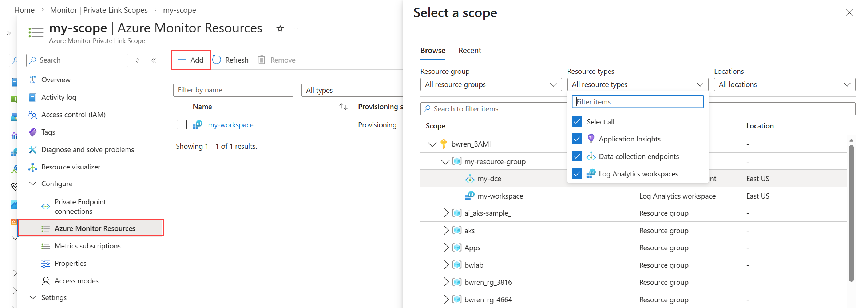Open the All resource groups dropdown
Viewport: 868px width, 308px height.
(491, 85)
